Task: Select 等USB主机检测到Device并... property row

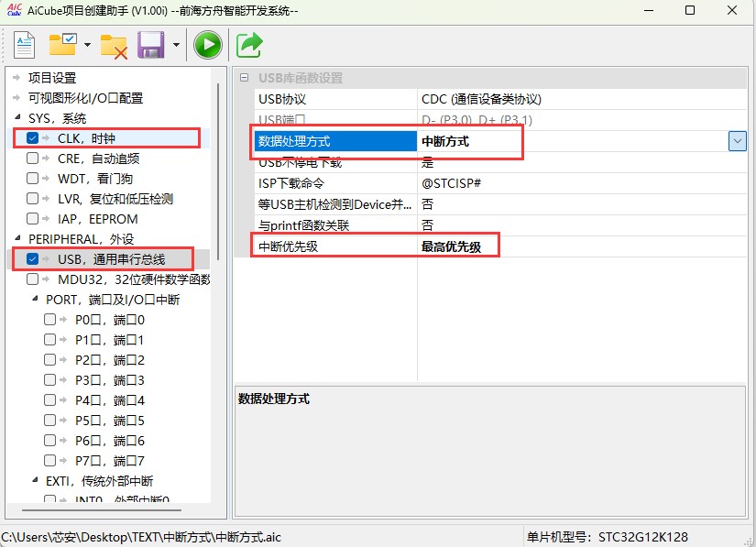Action: pyautogui.click(x=500, y=204)
